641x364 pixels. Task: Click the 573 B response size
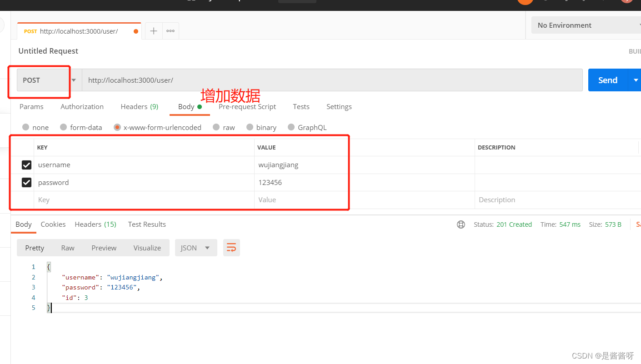click(x=613, y=224)
